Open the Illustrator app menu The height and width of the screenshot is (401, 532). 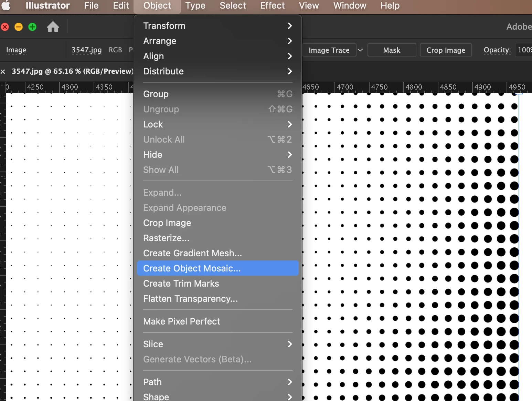click(x=47, y=6)
